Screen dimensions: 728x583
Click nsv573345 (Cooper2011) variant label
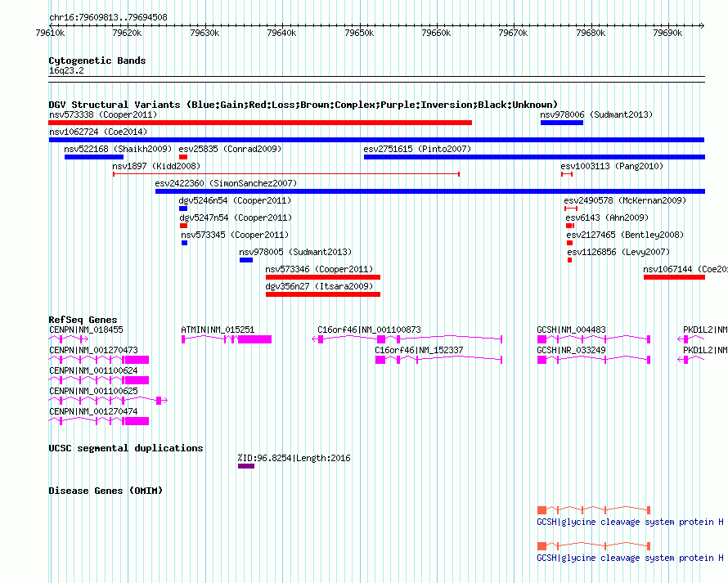click(x=235, y=235)
